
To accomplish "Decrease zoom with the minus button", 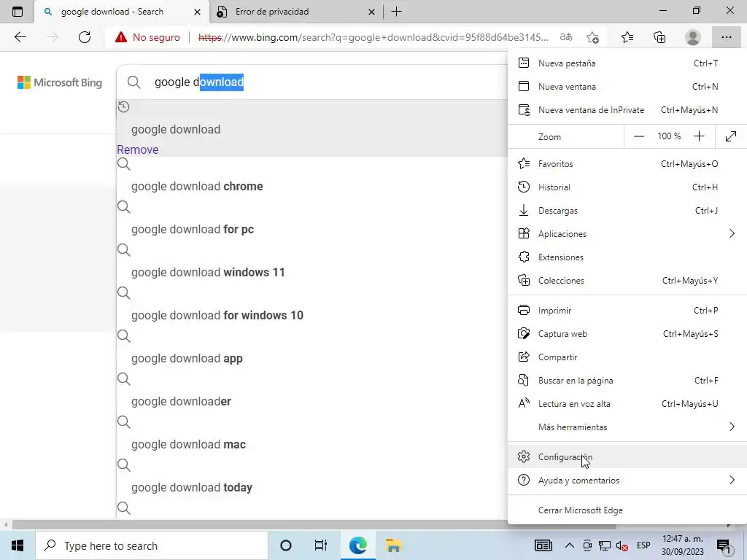I will click(639, 136).
